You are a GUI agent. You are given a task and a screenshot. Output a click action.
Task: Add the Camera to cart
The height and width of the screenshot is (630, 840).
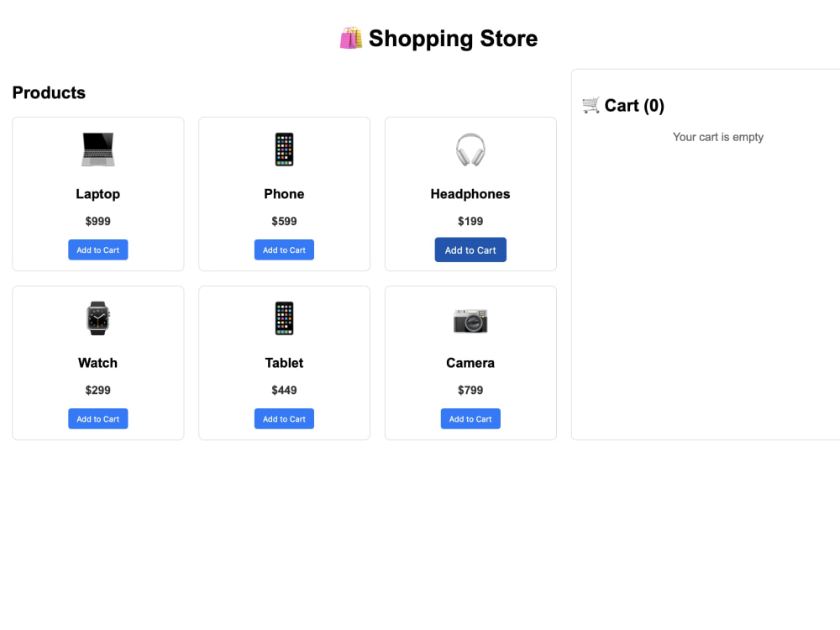[470, 418]
